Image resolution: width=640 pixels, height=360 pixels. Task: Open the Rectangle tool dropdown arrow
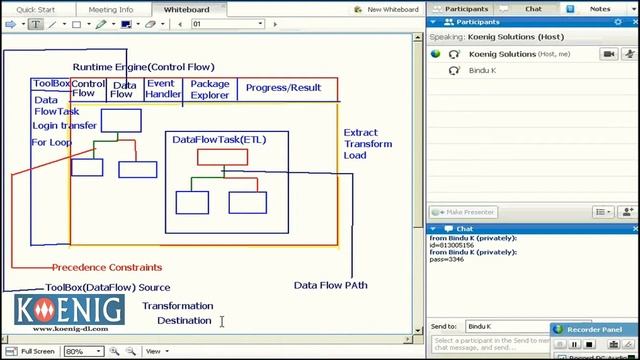[x=89, y=24]
